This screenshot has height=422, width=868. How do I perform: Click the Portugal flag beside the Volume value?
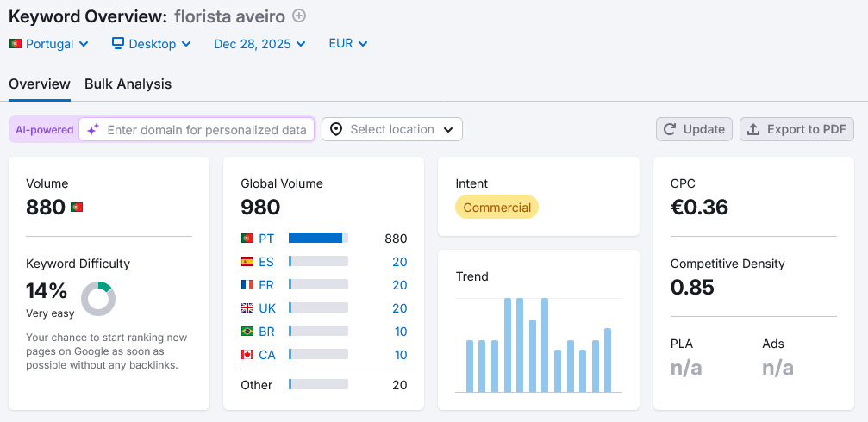tap(77, 208)
